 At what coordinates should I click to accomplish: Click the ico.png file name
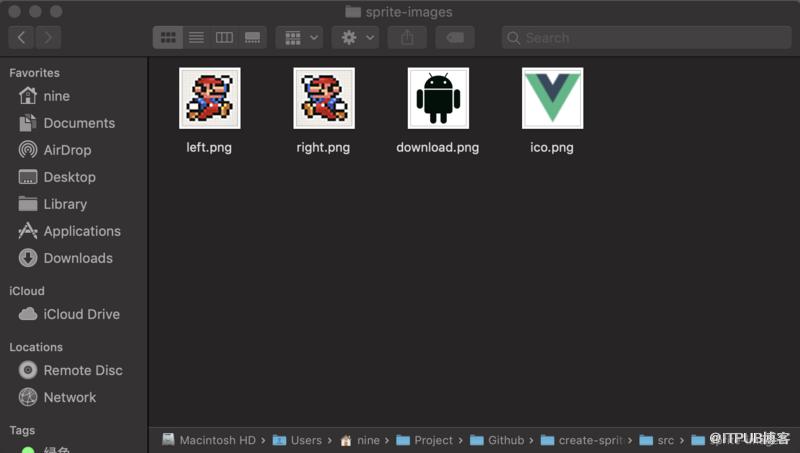(552, 148)
